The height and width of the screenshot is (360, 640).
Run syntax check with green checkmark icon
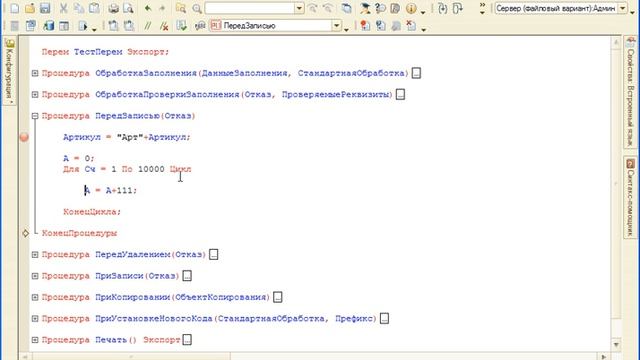(182, 26)
